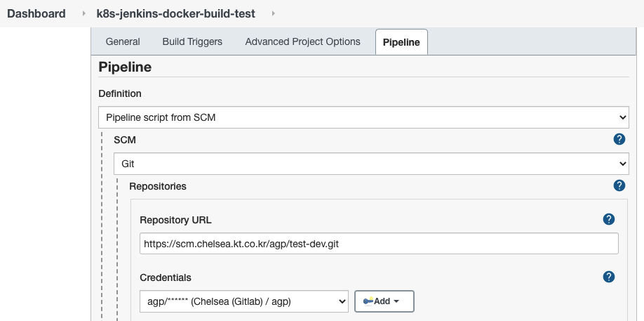The height and width of the screenshot is (321, 644).
Task: Expand arrow after k8s-jenkins-docker-build-test breadcrumb
Action: click(x=273, y=14)
